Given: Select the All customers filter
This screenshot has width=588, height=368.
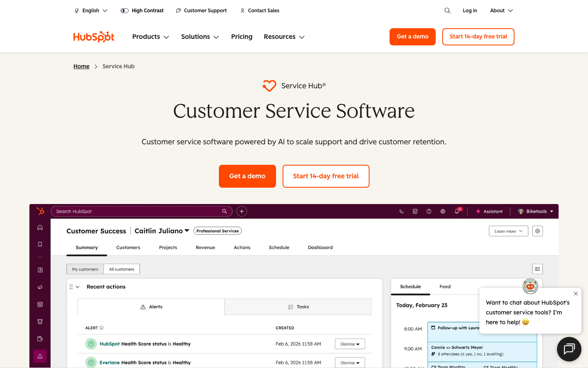Looking at the screenshot, I should (x=122, y=269).
